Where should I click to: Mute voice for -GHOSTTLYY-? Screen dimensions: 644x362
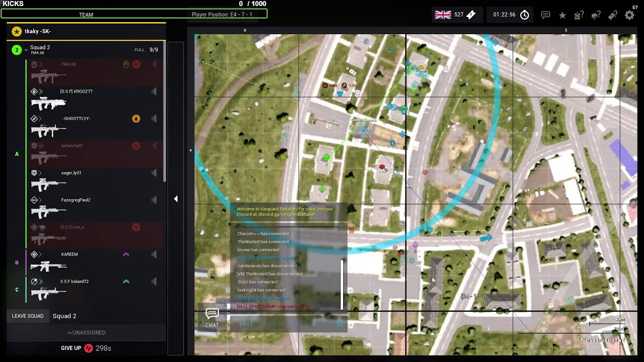tap(154, 119)
